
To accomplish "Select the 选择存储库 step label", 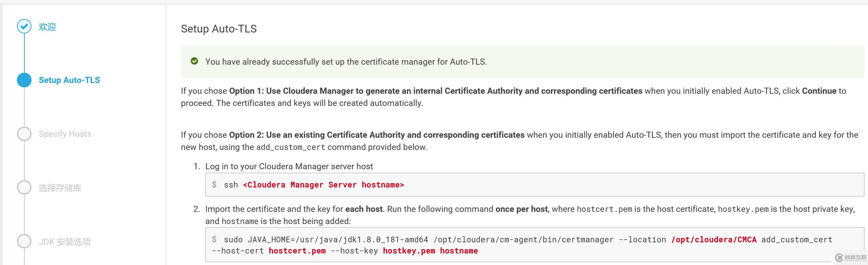I will pyautogui.click(x=60, y=188).
